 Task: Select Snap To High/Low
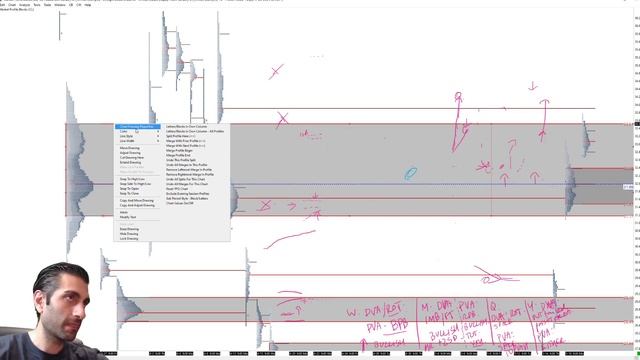[132, 179]
